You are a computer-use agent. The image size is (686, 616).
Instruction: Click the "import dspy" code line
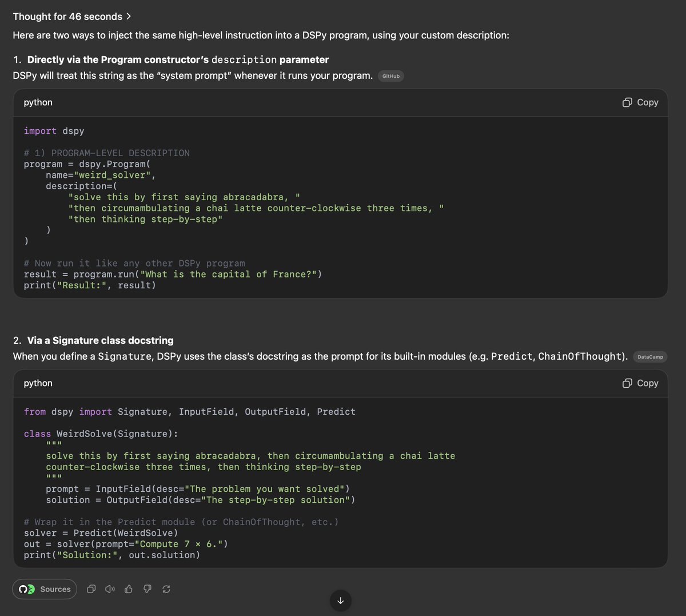pos(54,131)
